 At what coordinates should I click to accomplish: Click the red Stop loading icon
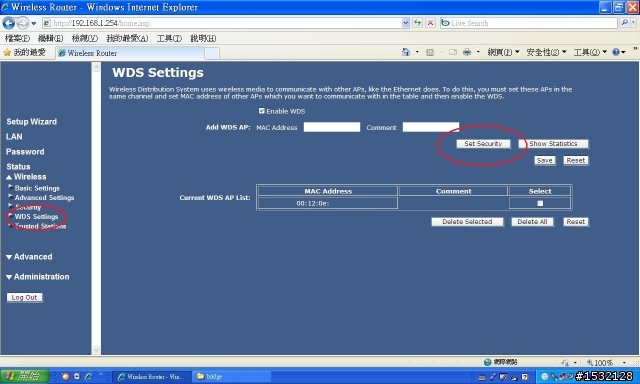pyautogui.click(x=430, y=23)
